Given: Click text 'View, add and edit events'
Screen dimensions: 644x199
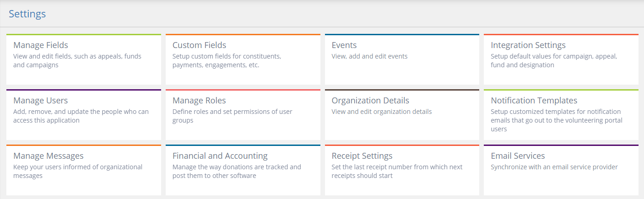Looking at the screenshot, I should (369, 56).
